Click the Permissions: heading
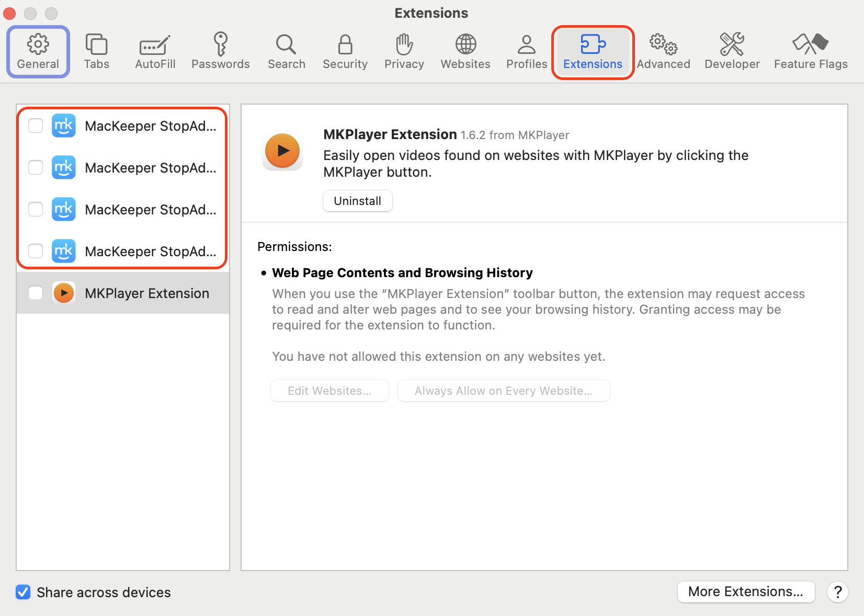Viewport: 864px width, 616px height. click(x=294, y=247)
